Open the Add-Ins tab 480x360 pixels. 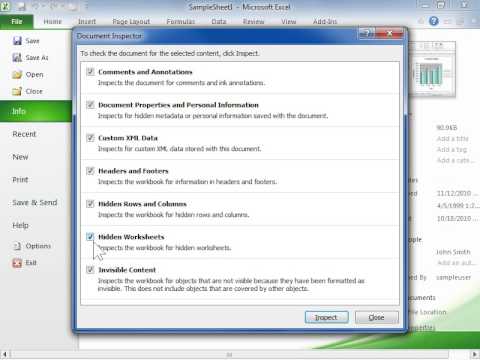pyautogui.click(x=325, y=22)
